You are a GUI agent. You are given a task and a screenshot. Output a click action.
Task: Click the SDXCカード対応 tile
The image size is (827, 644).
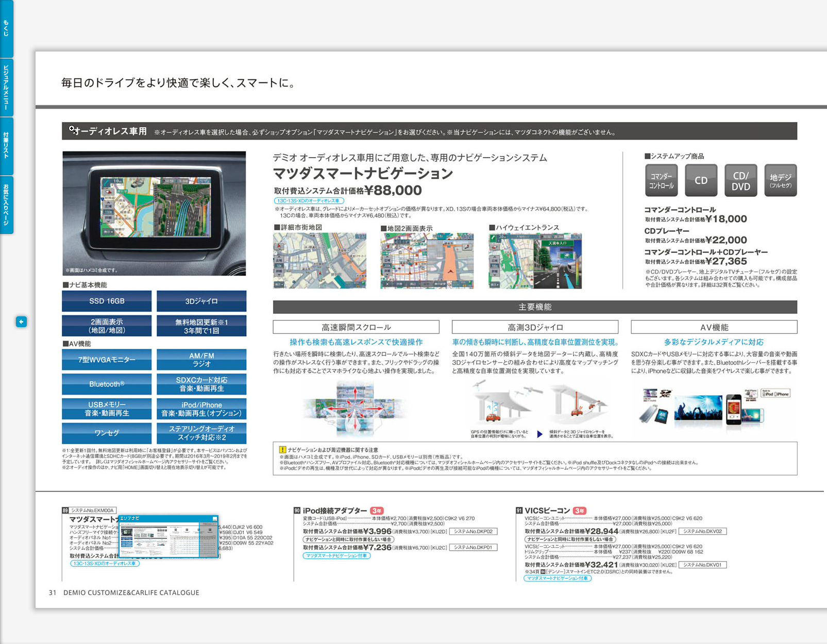click(x=201, y=384)
